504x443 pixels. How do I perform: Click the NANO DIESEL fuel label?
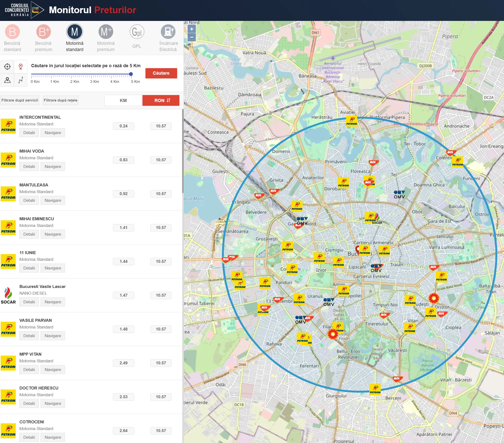pos(33,293)
